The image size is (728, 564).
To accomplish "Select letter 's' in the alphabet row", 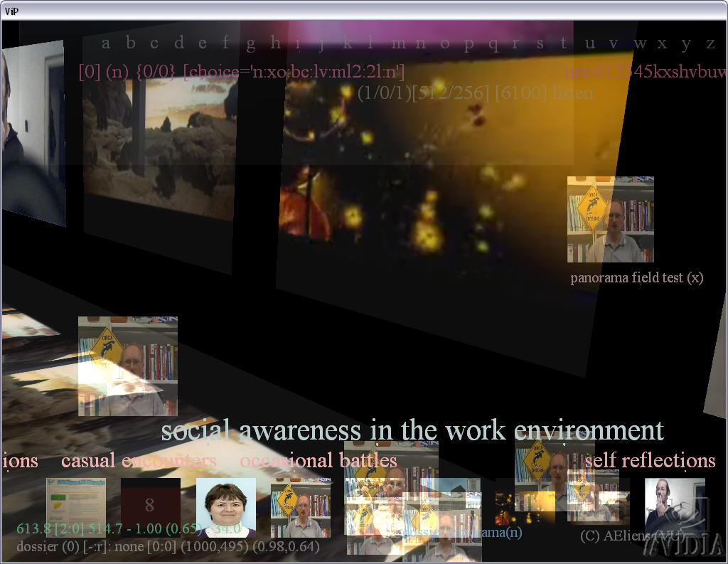I will point(540,45).
